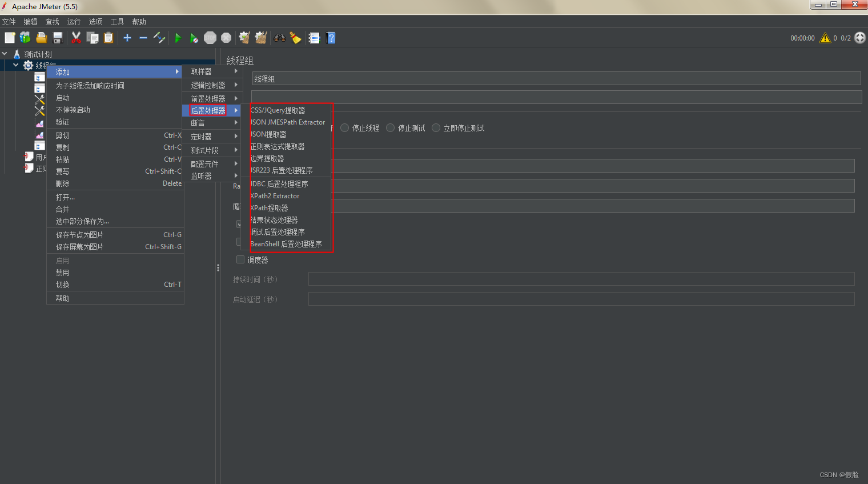868x484 pixels.
Task: Click the Shutdown gray X icon
Action: click(x=226, y=38)
